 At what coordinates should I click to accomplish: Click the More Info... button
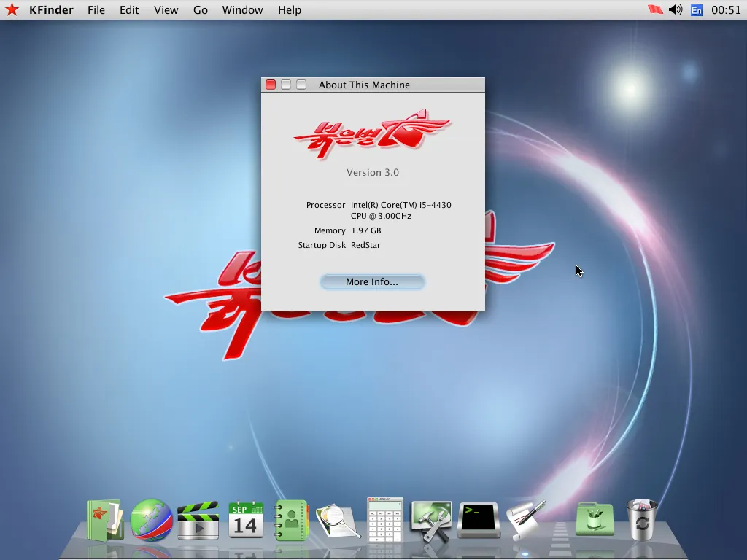pos(372,281)
